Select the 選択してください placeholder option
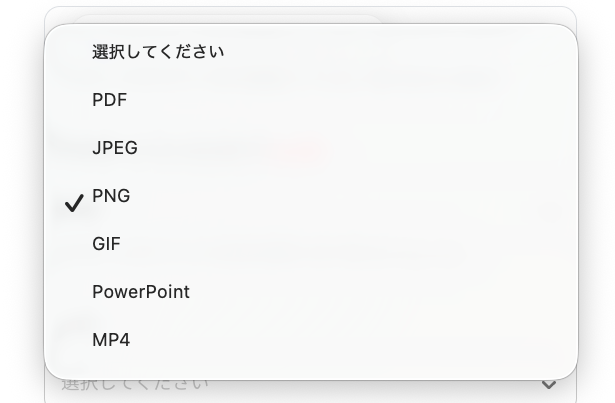This screenshot has width=615, height=403. click(311, 52)
